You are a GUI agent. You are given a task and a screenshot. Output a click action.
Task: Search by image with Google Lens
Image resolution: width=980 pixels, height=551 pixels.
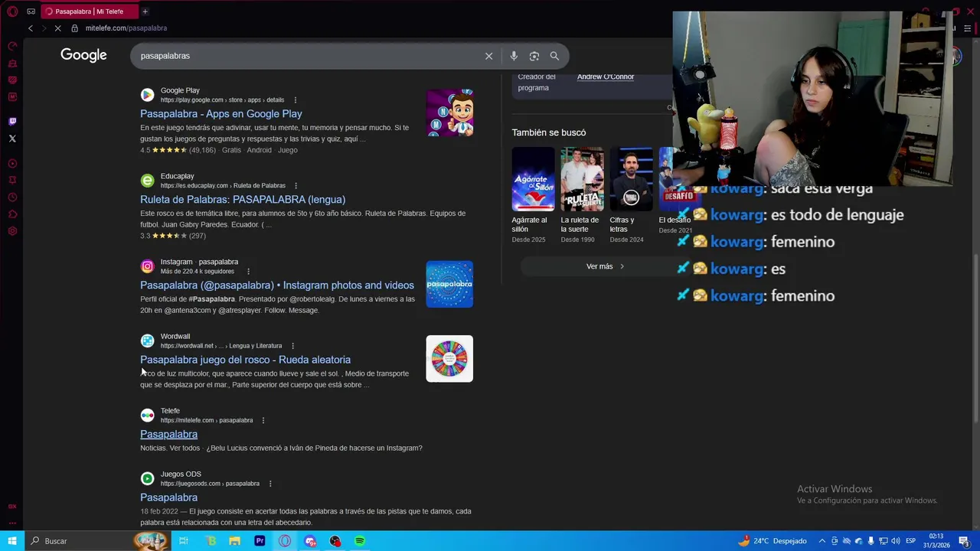click(534, 56)
